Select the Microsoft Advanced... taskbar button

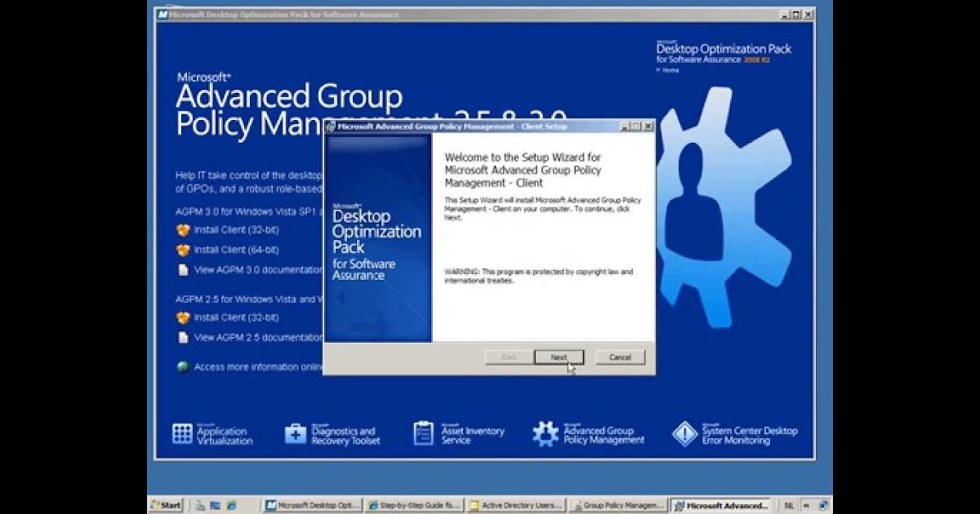[x=720, y=505]
